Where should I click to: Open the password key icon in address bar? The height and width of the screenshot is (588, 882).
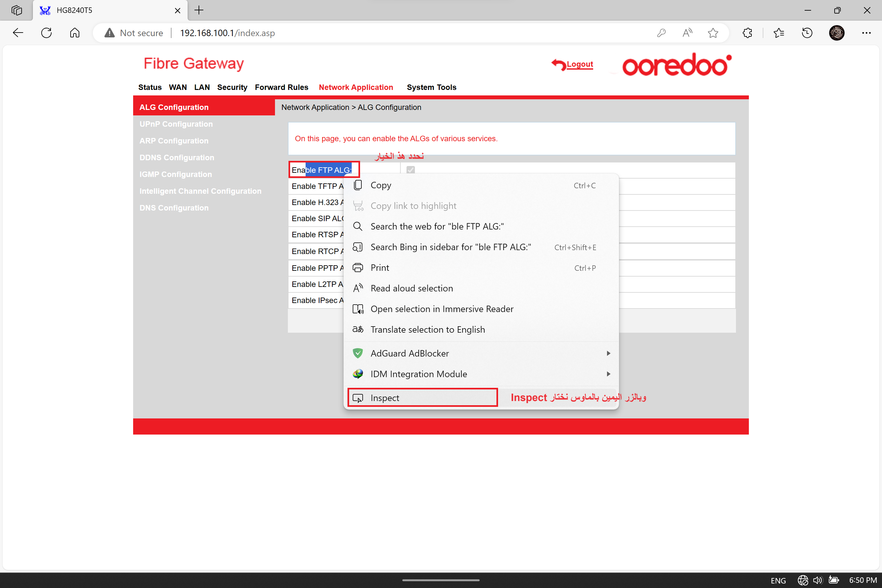coord(661,33)
